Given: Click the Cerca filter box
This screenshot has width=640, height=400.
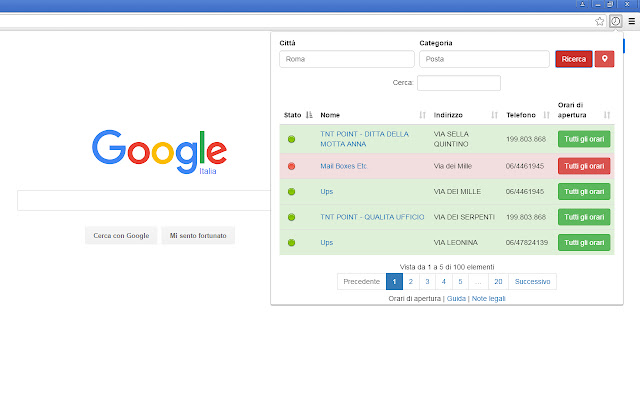Looking at the screenshot, I should (459, 83).
